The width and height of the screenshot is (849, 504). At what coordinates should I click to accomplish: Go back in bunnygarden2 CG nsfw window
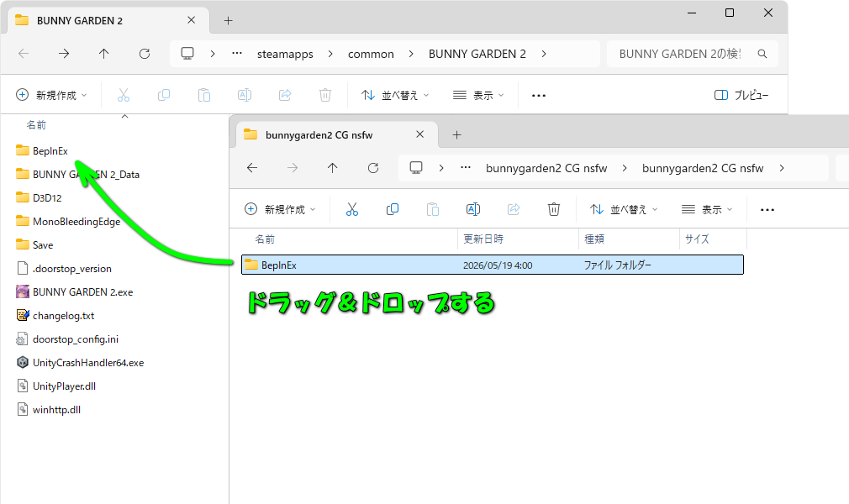(x=252, y=168)
